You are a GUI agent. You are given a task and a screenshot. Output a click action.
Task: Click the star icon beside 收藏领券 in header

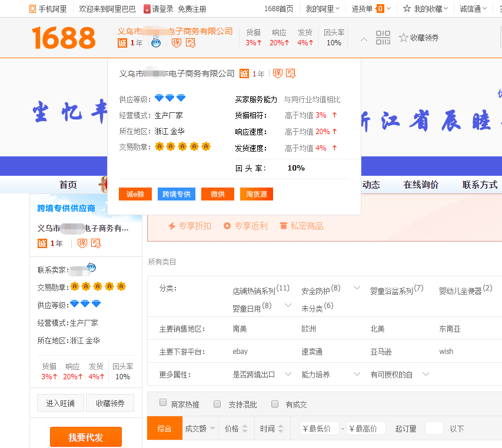click(x=403, y=38)
